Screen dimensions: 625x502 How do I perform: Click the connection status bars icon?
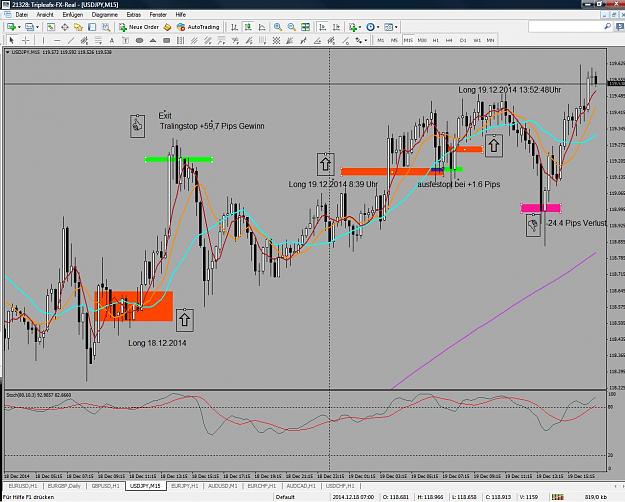[557, 497]
